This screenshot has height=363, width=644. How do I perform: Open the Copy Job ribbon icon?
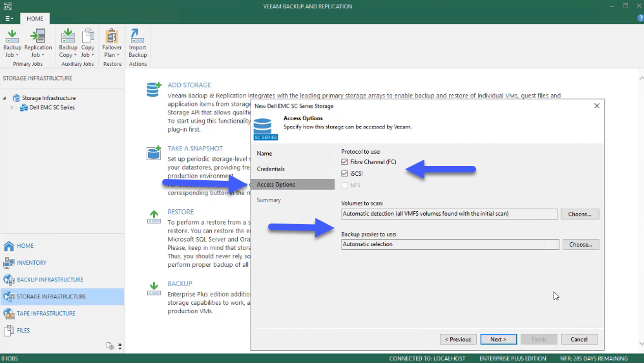[87, 36]
